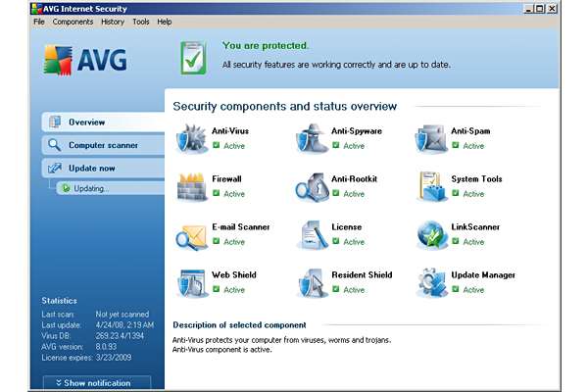Click the 'You are protected.' heading
Screen dimensions: 588x392
[x=266, y=46]
